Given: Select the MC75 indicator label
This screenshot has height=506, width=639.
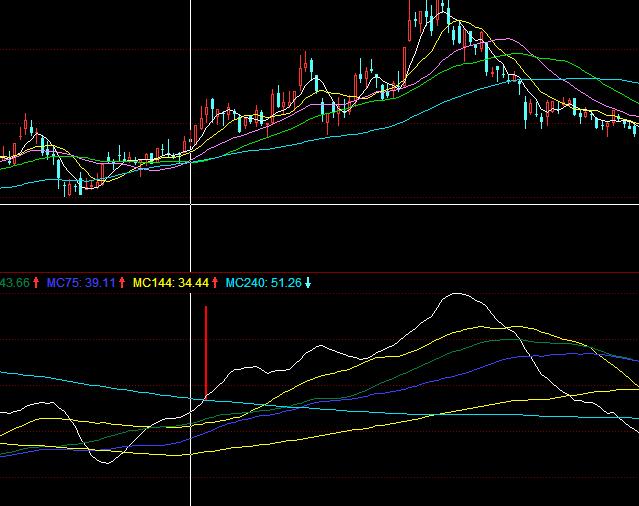Looking at the screenshot, I should pos(63,284).
